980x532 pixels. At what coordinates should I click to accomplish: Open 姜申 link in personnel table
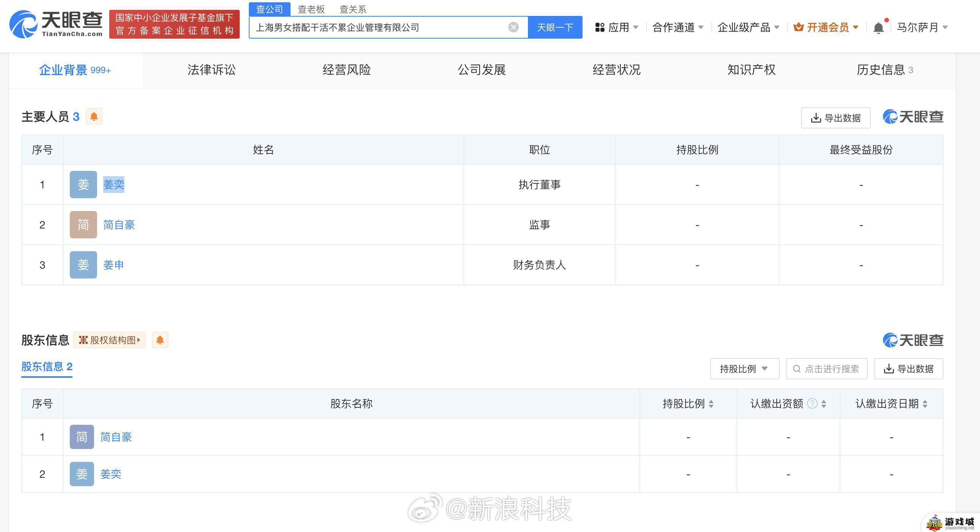113,265
